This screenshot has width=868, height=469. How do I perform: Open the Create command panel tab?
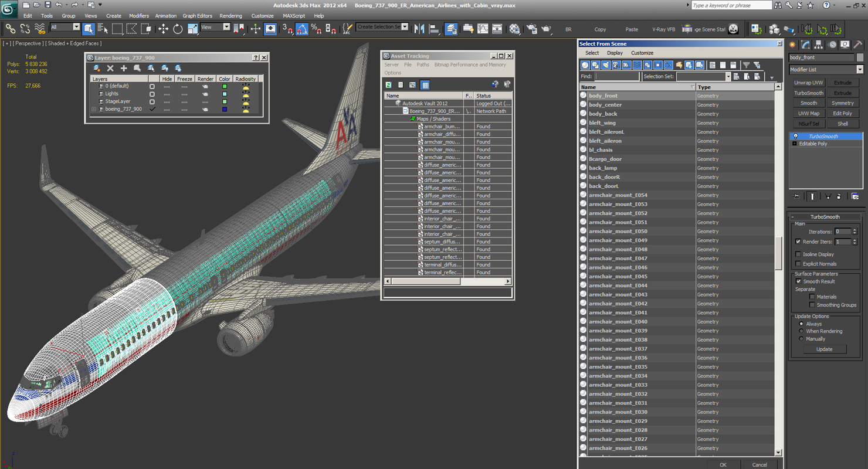pyautogui.click(x=793, y=45)
